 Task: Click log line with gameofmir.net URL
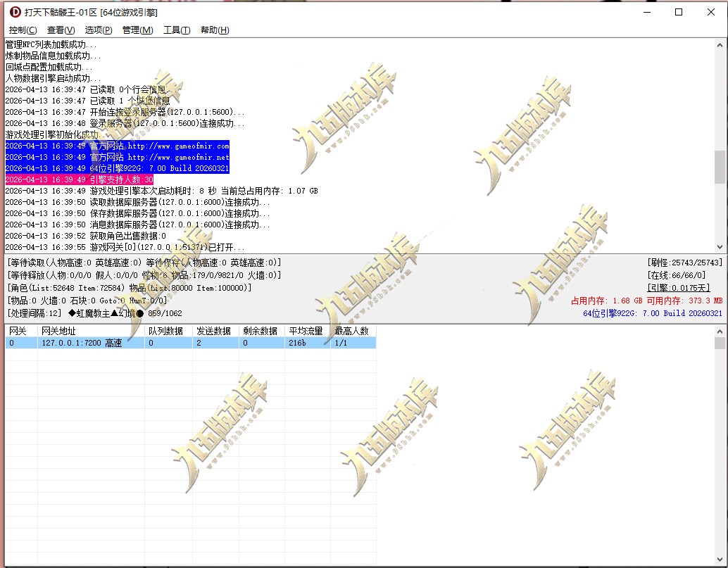coord(117,157)
